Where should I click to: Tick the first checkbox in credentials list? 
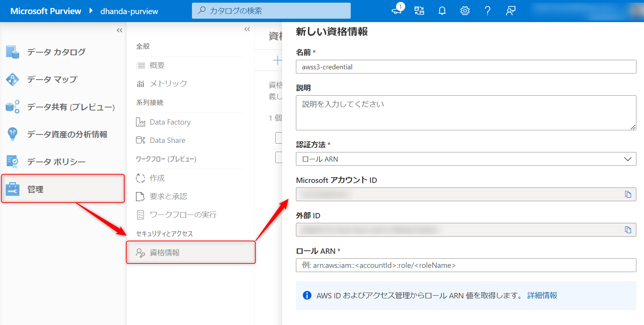[x=279, y=138]
